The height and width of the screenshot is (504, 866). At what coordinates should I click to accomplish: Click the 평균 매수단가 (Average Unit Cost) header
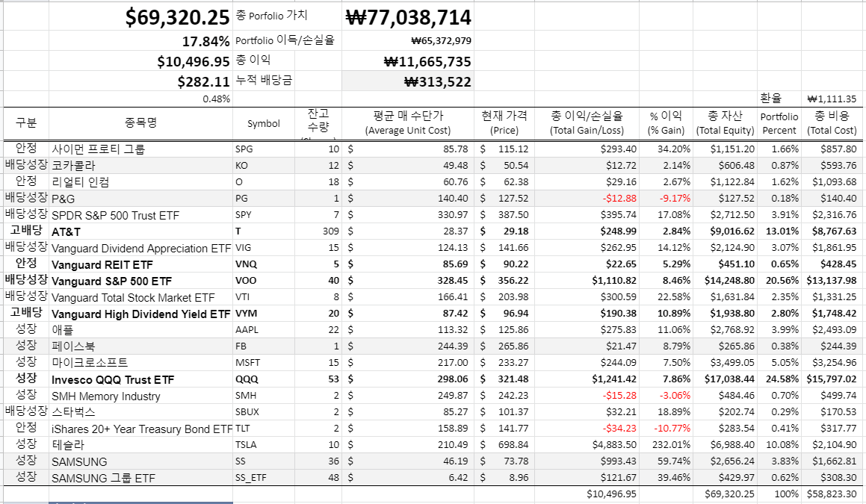407,123
